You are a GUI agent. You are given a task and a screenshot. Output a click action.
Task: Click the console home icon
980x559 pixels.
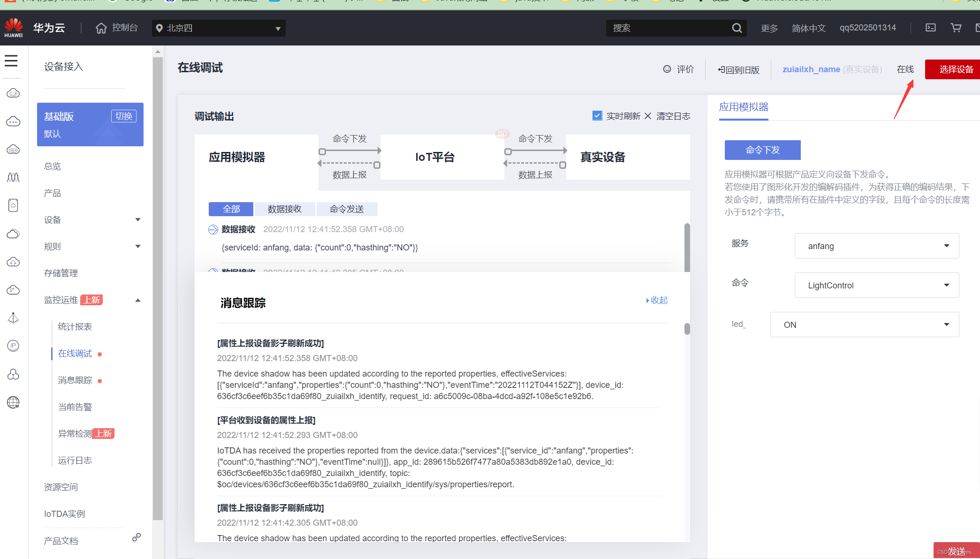coord(101,28)
